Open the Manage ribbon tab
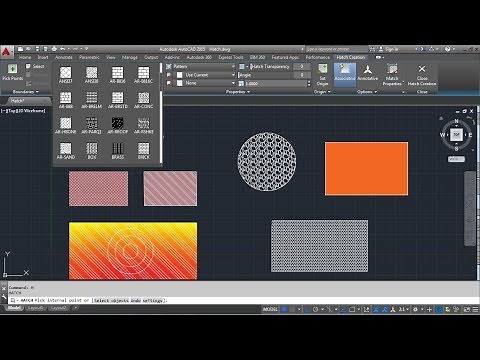The width and height of the screenshot is (480, 360). (x=130, y=57)
